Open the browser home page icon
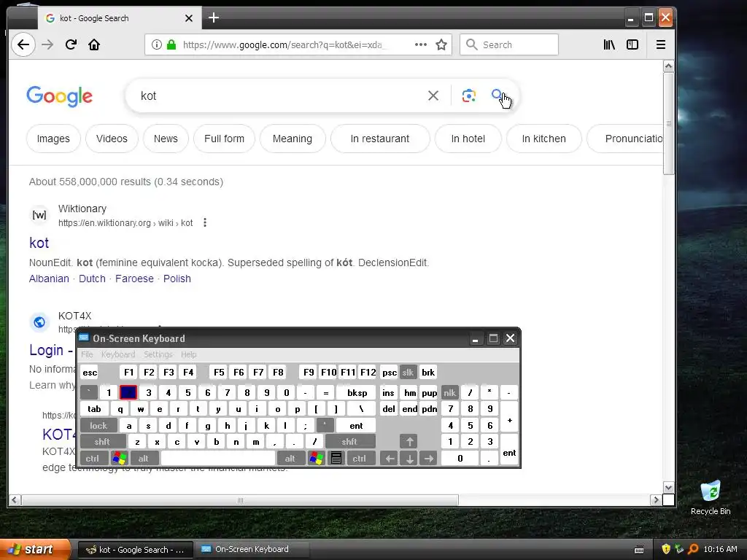This screenshot has width=747, height=560. click(94, 44)
